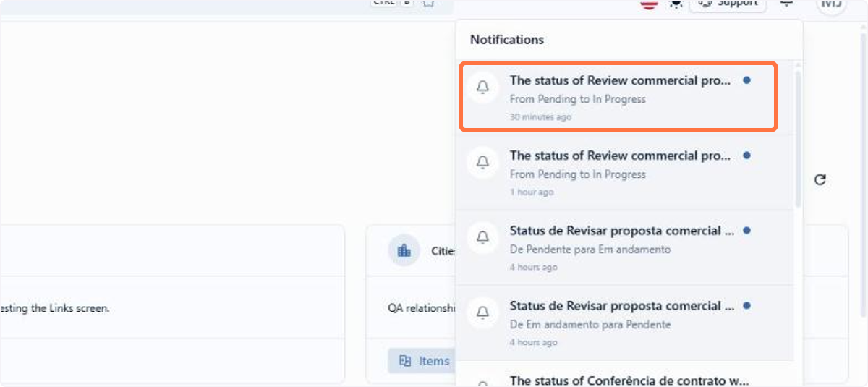Open the US flag language selector
This screenshot has width=868, height=387.
point(649,4)
